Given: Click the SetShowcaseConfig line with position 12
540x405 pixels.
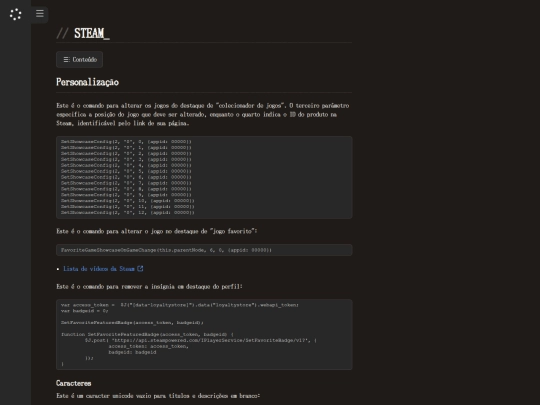Looking at the screenshot, I should (x=127, y=212).
